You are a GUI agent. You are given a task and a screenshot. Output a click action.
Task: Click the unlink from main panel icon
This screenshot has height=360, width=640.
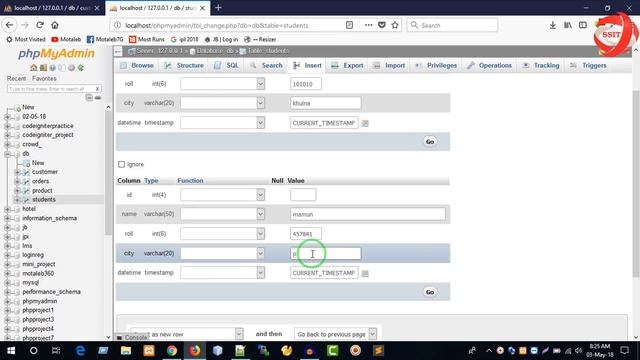[98, 98]
